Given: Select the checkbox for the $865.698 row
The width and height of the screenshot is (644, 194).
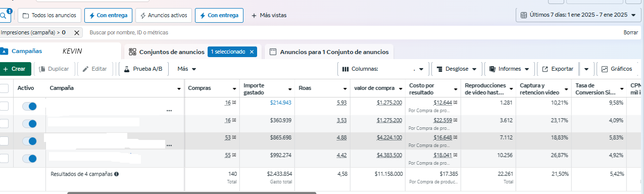Looking at the screenshot, I should (4, 141).
